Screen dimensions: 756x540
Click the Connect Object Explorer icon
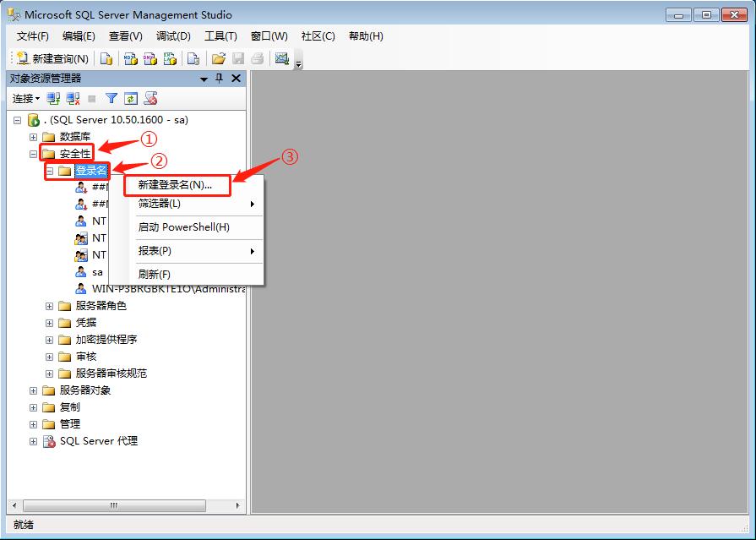click(53, 99)
